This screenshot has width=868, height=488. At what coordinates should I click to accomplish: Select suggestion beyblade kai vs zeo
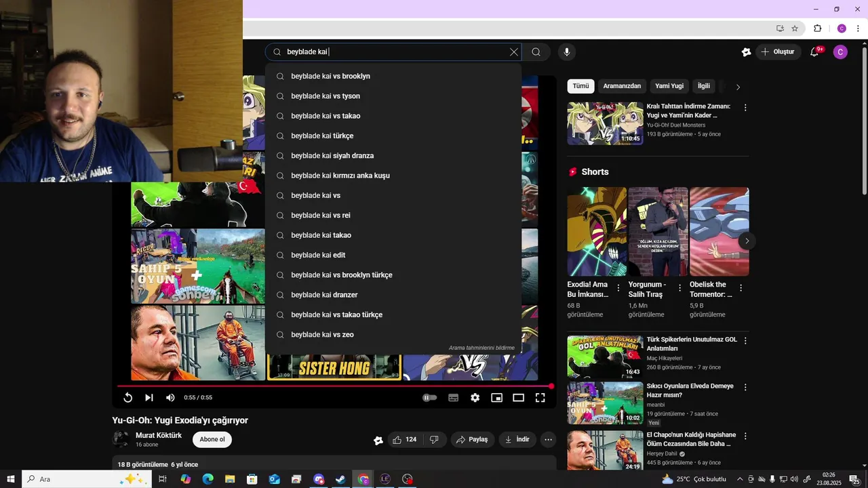(x=393, y=335)
